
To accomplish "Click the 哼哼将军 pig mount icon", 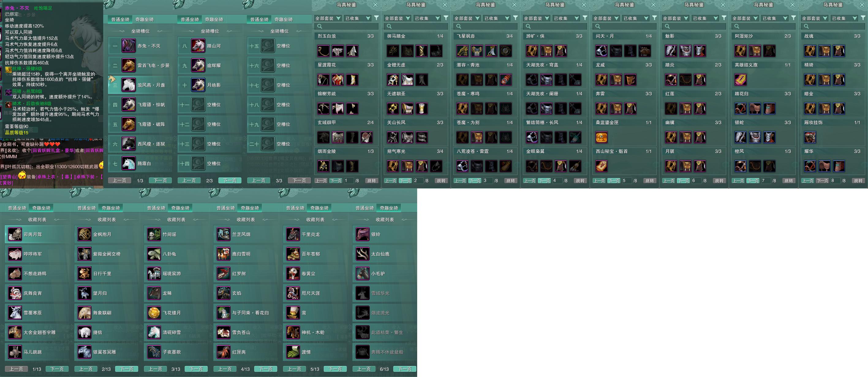I will click(x=15, y=254).
